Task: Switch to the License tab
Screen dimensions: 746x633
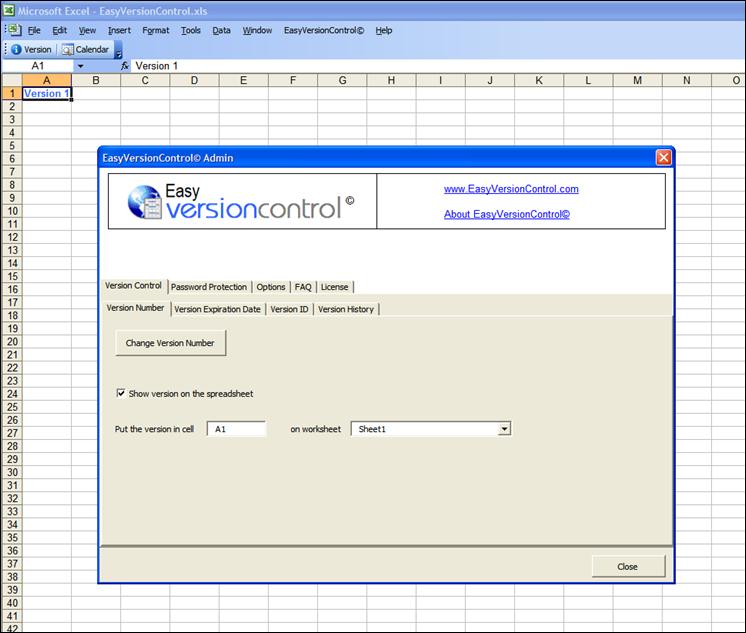Action: pos(334,287)
